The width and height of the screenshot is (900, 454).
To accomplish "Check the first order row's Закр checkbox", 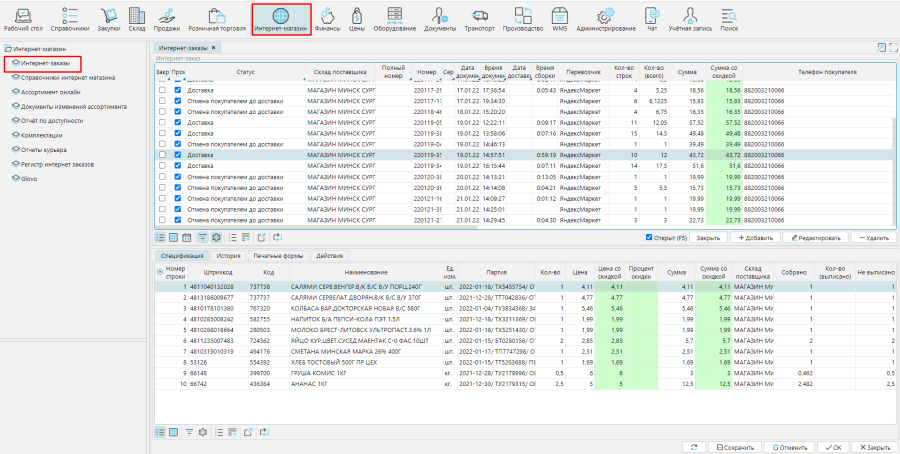I will [x=162, y=90].
